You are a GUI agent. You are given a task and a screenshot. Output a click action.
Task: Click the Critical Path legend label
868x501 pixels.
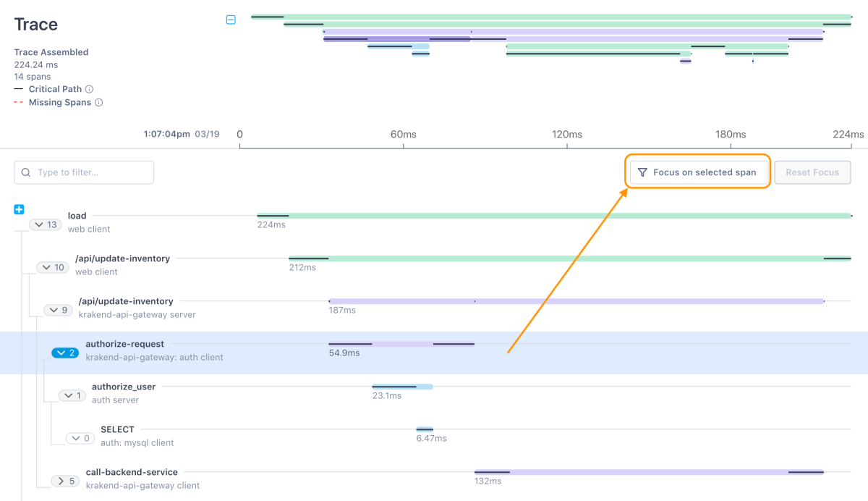pyautogui.click(x=55, y=89)
